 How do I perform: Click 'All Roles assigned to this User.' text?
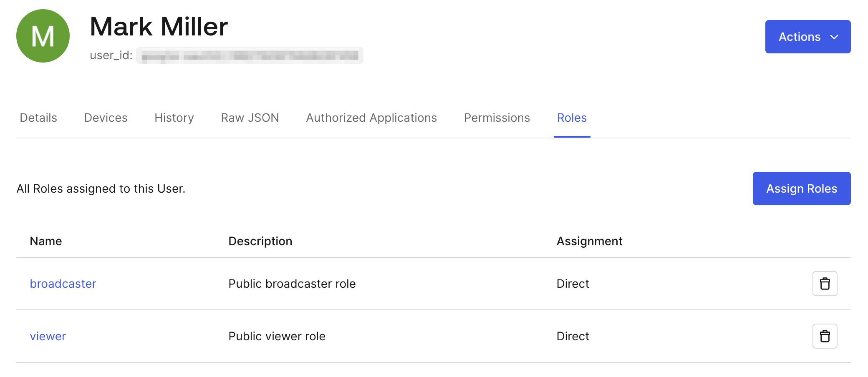coord(101,188)
